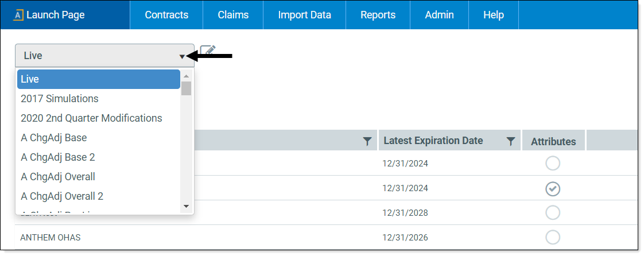Screen dimensions: 644x256
Task: Open the Contracts menu
Action: 166,15
